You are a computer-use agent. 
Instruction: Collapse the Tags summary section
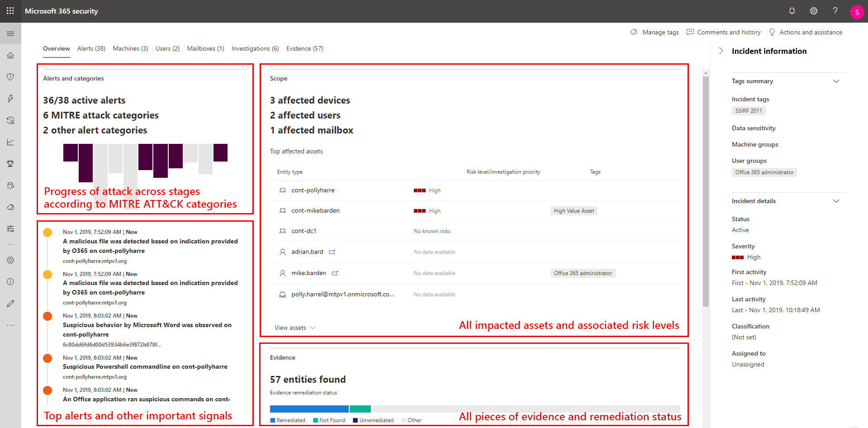836,81
